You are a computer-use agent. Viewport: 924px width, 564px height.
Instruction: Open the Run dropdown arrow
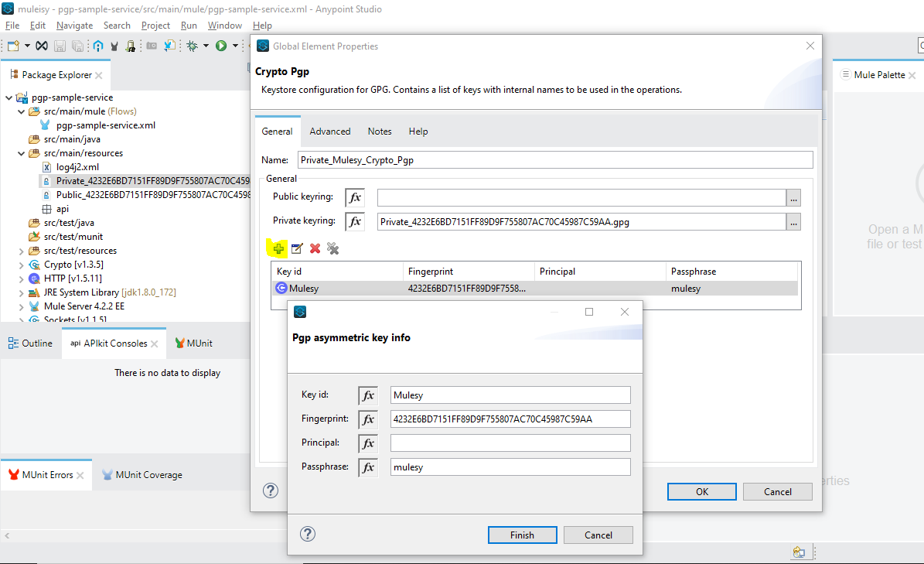click(x=235, y=46)
